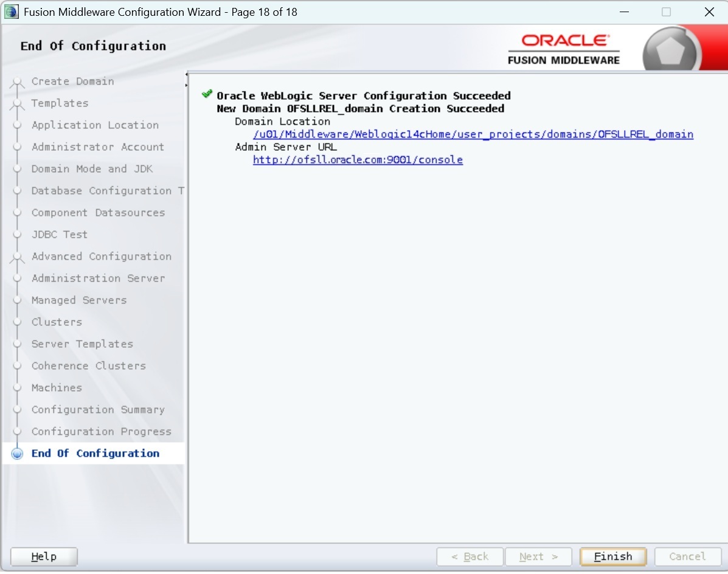
Task: Click the disabled Back button
Action: click(470, 556)
